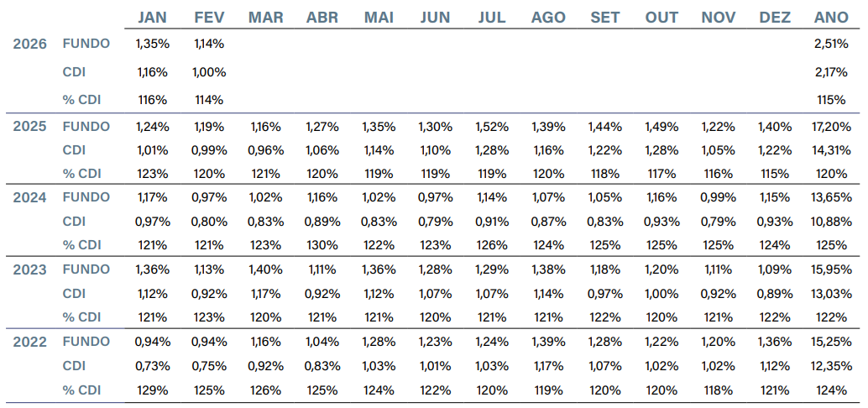Click the AGO column header
This screenshot has height=408, width=868.
[x=548, y=18]
